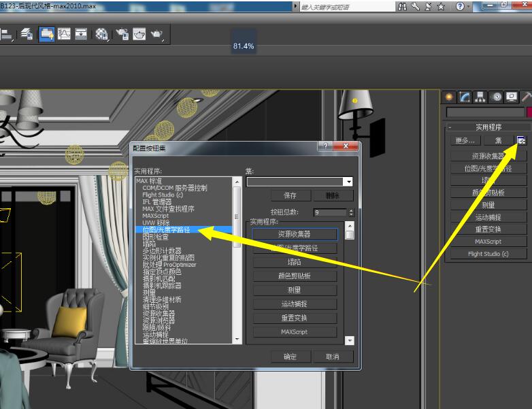This screenshot has height=409, width=532.
Task: Click the dialog button list's scrollbar thumb
Action: [350, 235]
